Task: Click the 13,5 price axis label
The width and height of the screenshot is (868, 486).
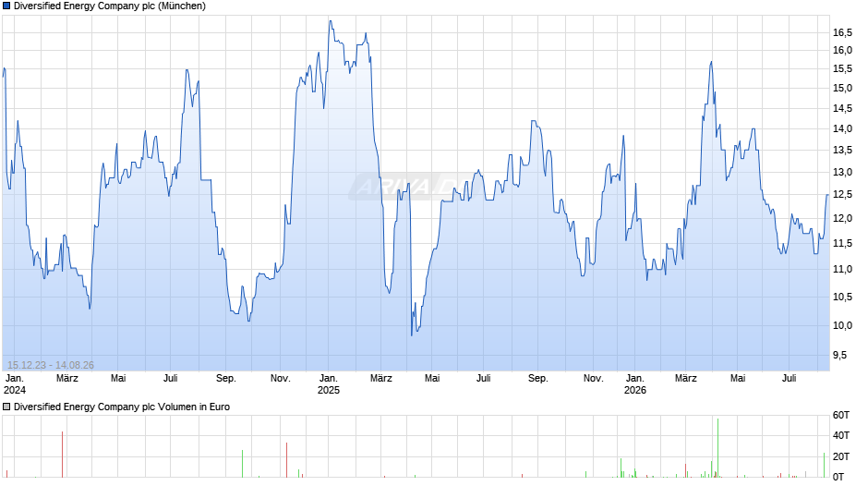Action: 842,151
